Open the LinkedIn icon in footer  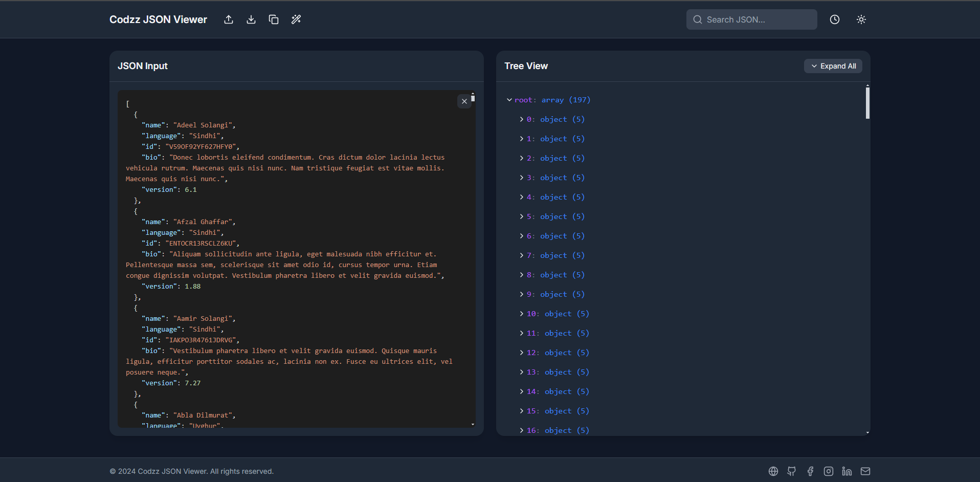point(847,471)
